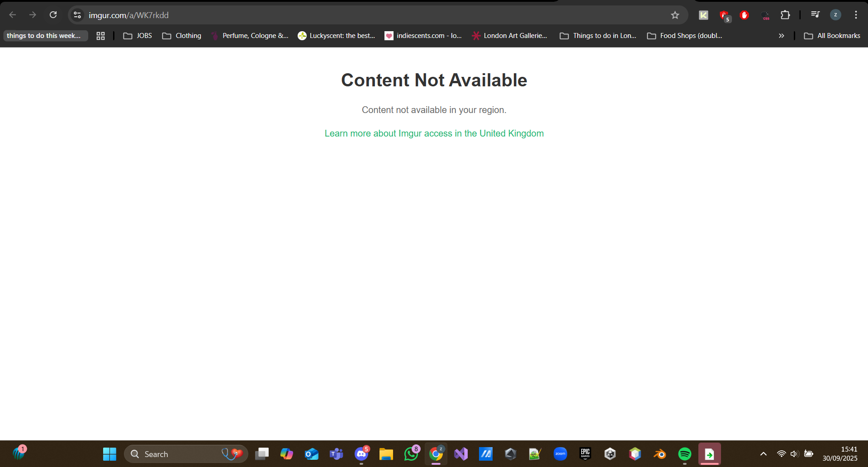
Task: Show more bookmarks with the double chevron
Action: click(781, 36)
